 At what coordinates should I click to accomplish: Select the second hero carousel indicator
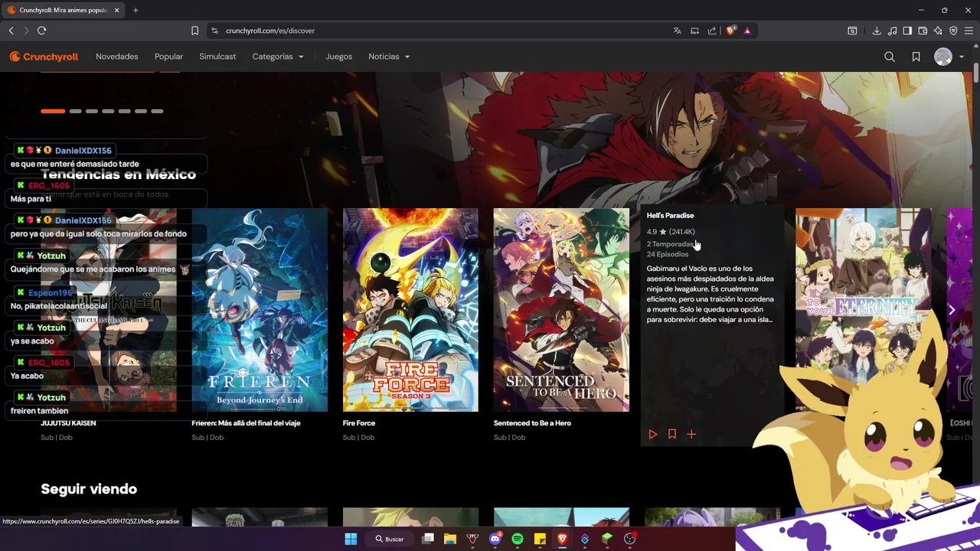[75, 111]
